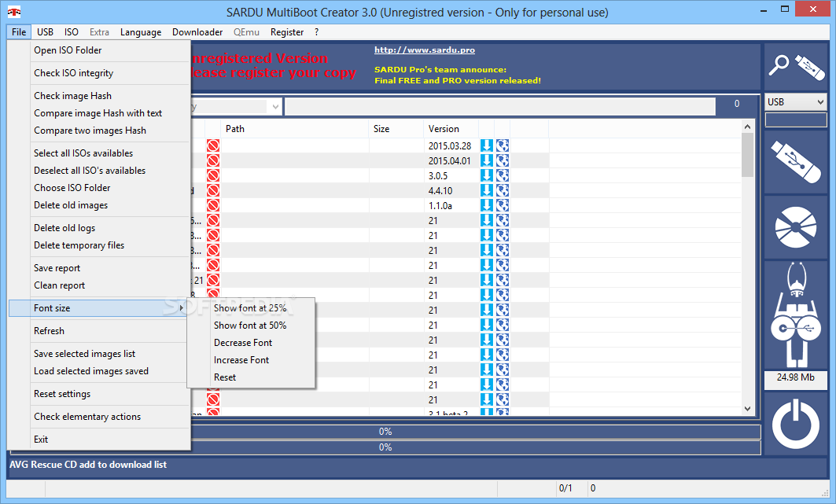Select Show font at 25%
The image size is (836, 504).
click(x=251, y=308)
